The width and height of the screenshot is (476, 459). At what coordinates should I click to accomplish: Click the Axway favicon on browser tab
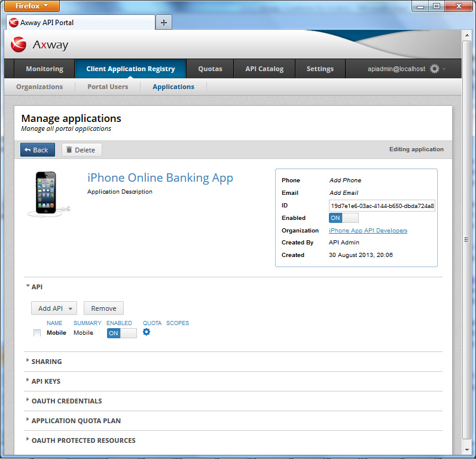[x=13, y=23]
